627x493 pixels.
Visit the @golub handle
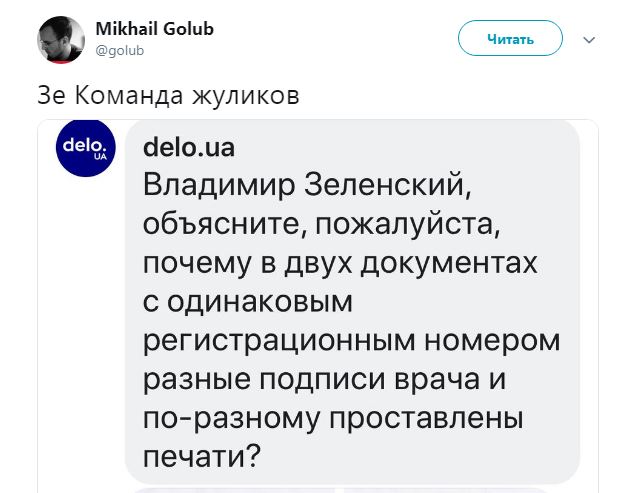click(120, 51)
